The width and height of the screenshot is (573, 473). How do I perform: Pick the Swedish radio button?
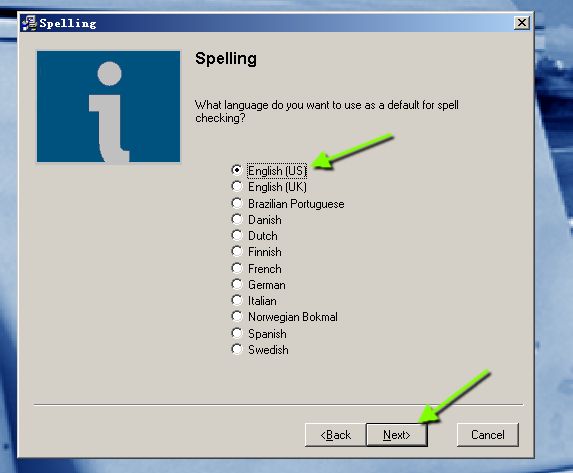[237, 349]
